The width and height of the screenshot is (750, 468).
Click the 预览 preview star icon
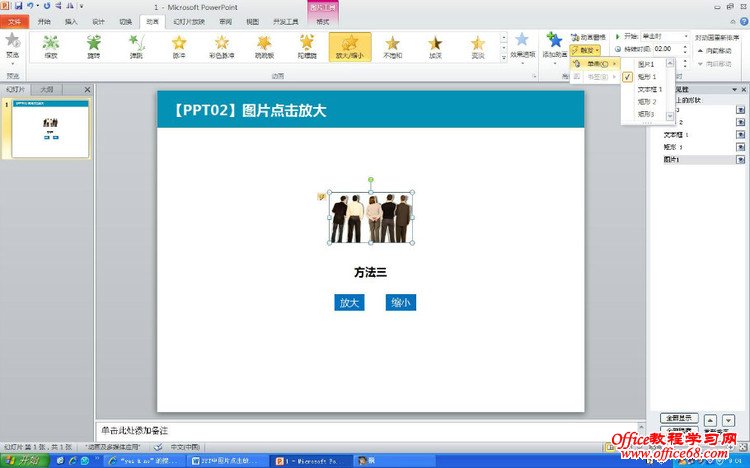(x=12, y=41)
